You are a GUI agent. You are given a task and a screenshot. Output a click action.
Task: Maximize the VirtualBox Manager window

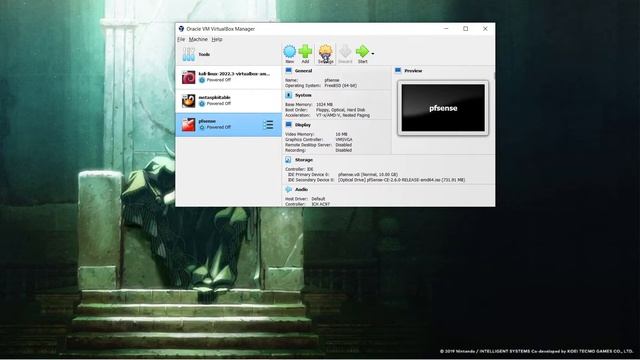(465, 29)
